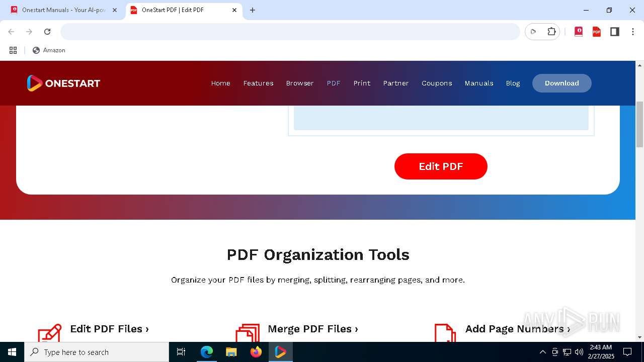
Task: Click the Add Page Numbers page icon
Action: [x=445, y=333]
